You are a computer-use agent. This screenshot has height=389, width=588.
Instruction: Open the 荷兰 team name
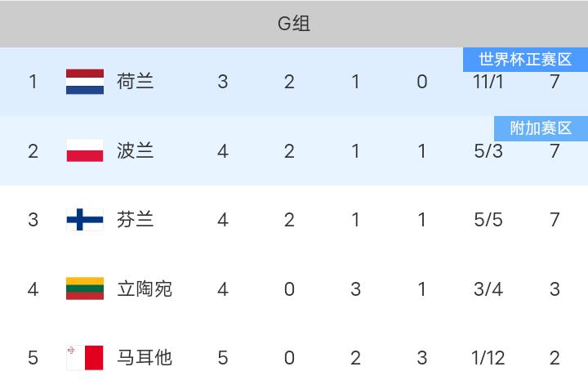(135, 82)
